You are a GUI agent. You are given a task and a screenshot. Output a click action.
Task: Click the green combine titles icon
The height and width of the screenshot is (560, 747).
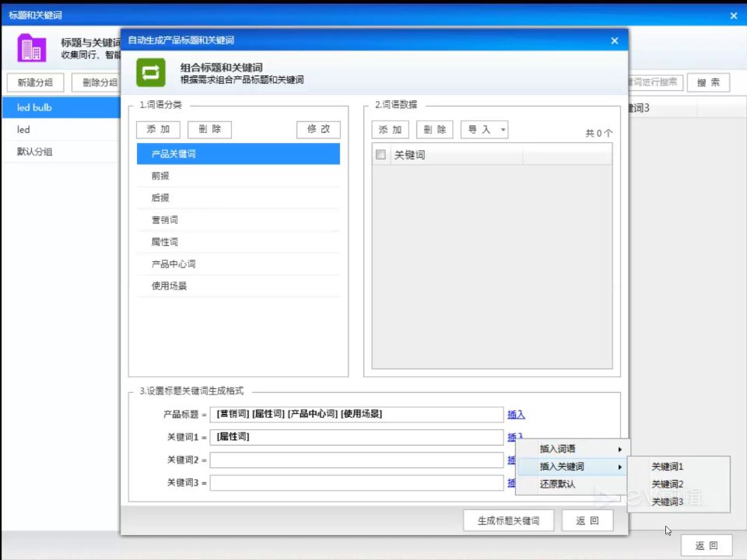click(x=150, y=72)
